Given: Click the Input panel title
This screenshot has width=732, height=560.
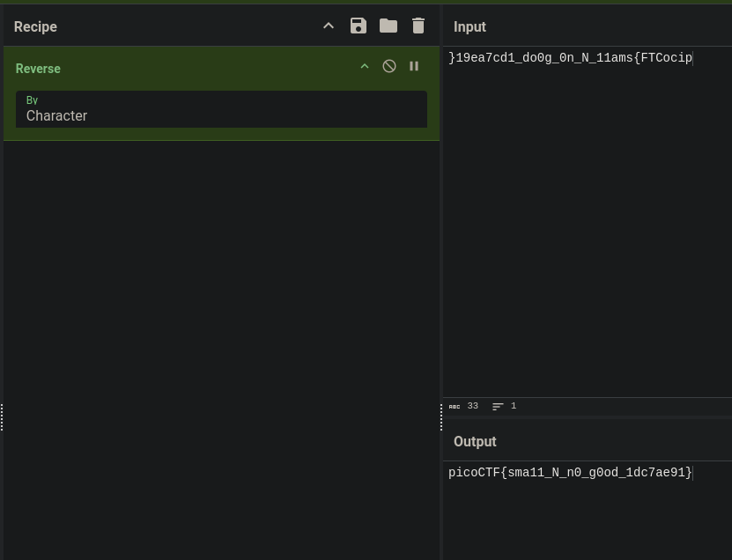Looking at the screenshot, I should [470, 26].
